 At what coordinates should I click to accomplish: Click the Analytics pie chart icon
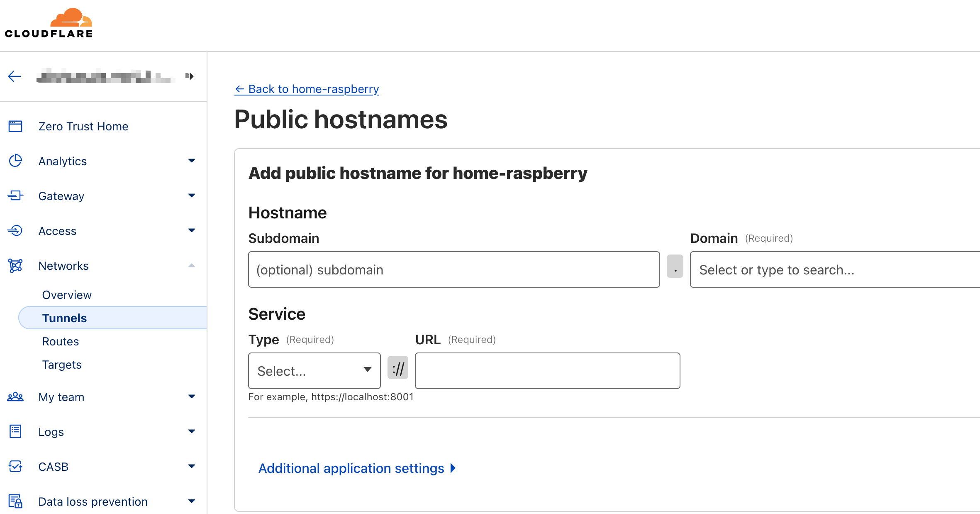tap(15, 161)
